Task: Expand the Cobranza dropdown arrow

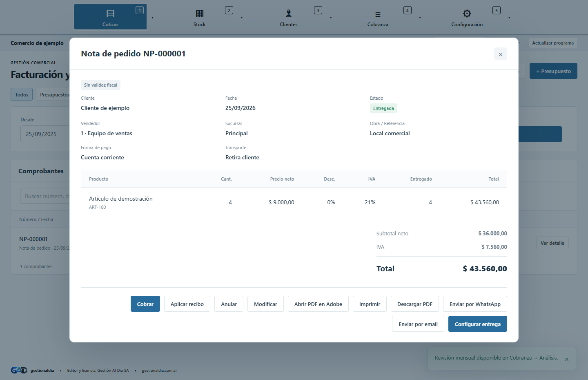Action: click(x=420, y=18)
